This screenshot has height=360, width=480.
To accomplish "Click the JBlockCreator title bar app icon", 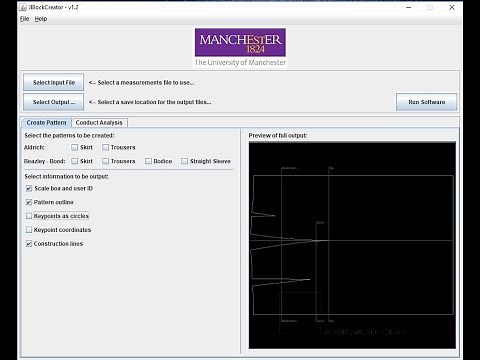I will (23, 7).
